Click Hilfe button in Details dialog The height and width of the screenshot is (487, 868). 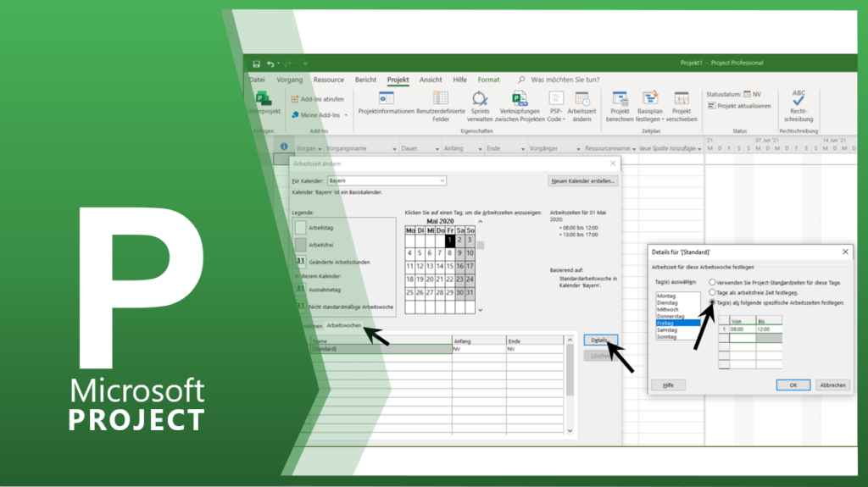coord(668,385)
